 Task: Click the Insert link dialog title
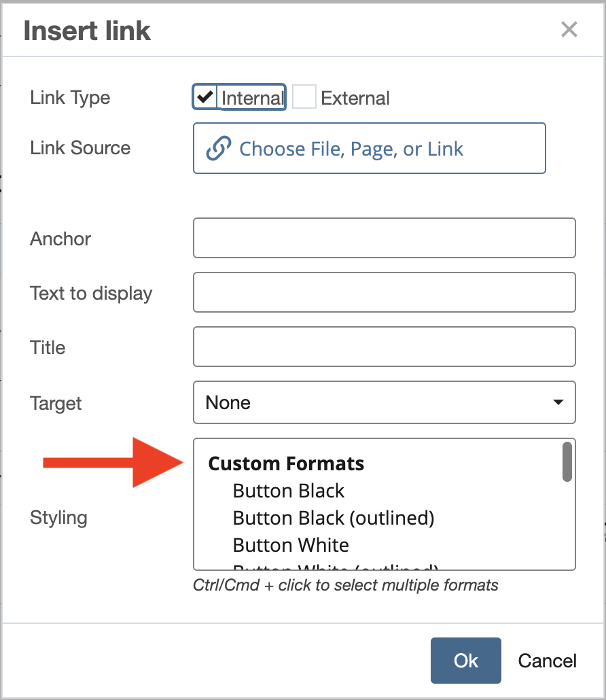click(86, 30)
